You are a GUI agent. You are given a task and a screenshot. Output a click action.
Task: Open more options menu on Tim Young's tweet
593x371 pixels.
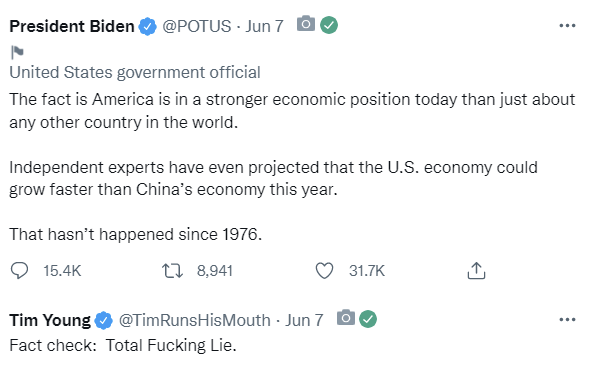567,320
